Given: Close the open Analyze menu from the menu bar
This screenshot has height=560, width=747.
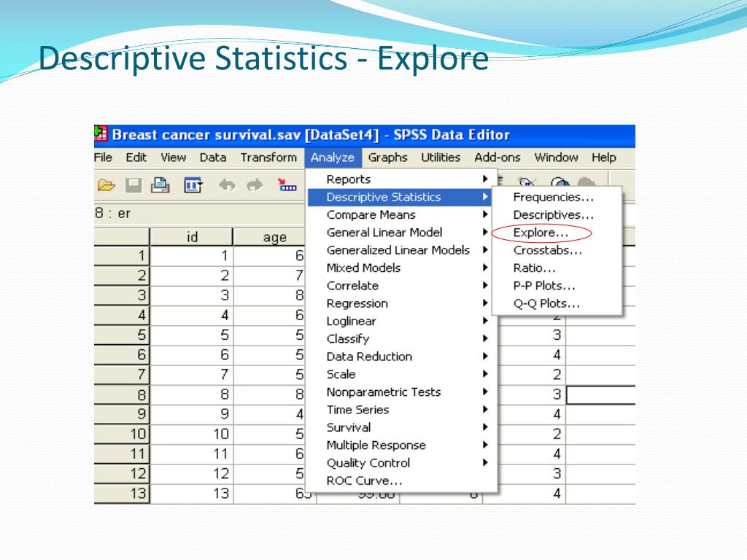Looking at the screenshot, I should pyautogui.click(x=333, y=157).
